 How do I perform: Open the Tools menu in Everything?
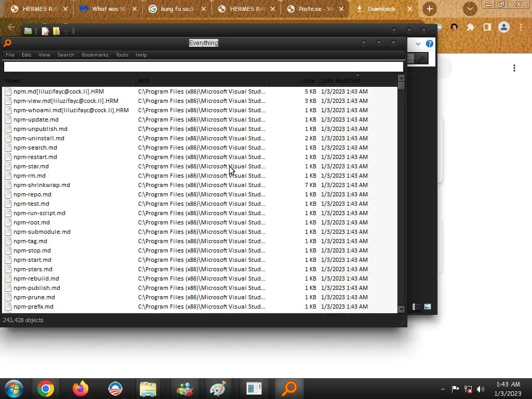(x=122, y=55)
